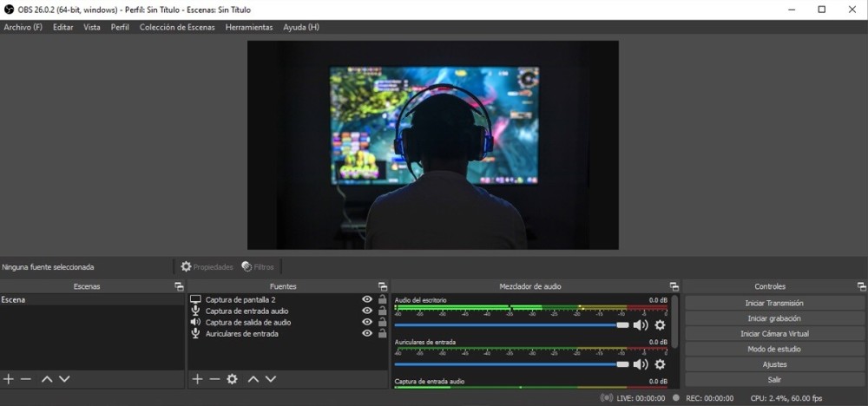Undock the Mezclador de audio panel
Screen dimensions: 868x406
pyautogui.click(x=674, y=286)
